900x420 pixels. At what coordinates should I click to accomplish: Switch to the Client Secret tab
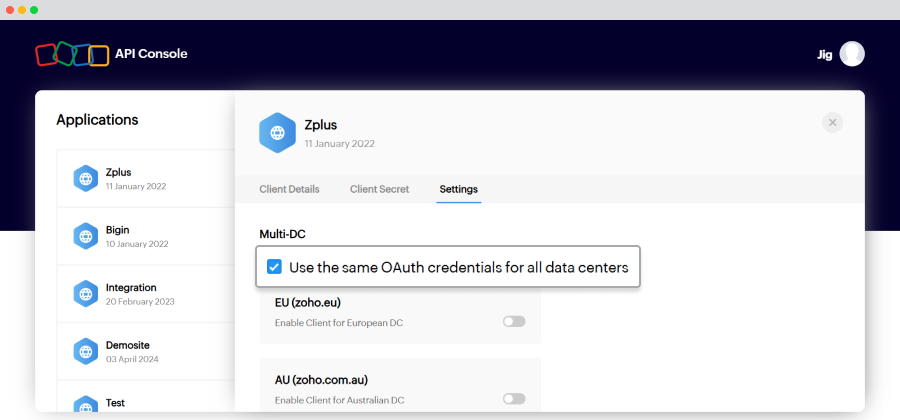[379, 189]
